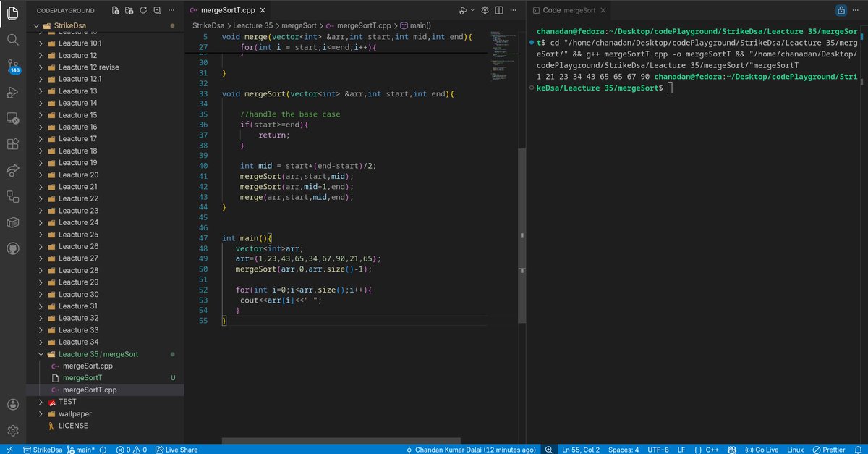Viewport: 868px width, 454px height.
Task: Open the Extensions view
Action: [x=12, y=144]
